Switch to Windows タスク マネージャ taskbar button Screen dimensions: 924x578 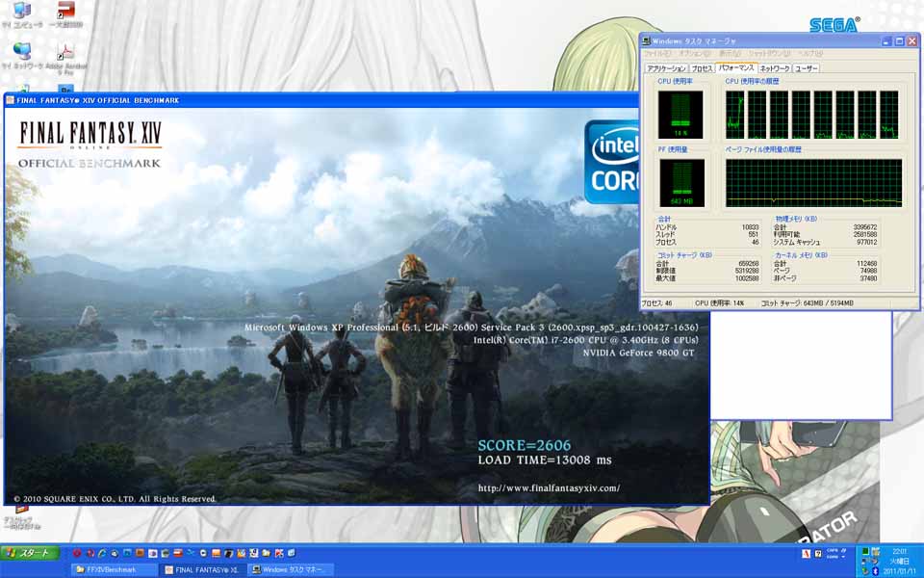(291, 569)
